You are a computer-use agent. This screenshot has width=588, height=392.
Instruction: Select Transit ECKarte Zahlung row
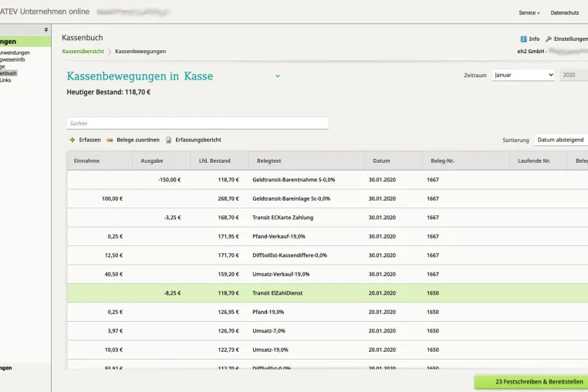pos(327,218)
